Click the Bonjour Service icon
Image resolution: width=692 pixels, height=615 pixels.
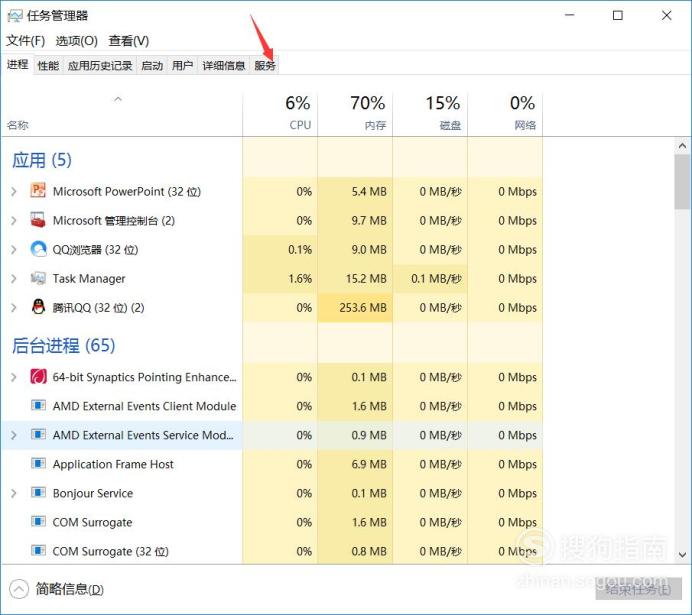(x=38, y=492)
